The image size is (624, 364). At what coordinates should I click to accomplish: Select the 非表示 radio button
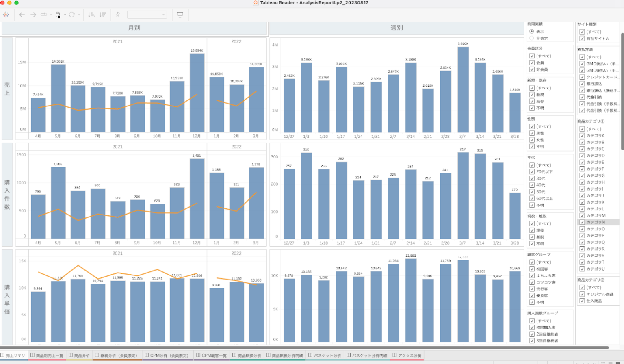click(531, 38)
